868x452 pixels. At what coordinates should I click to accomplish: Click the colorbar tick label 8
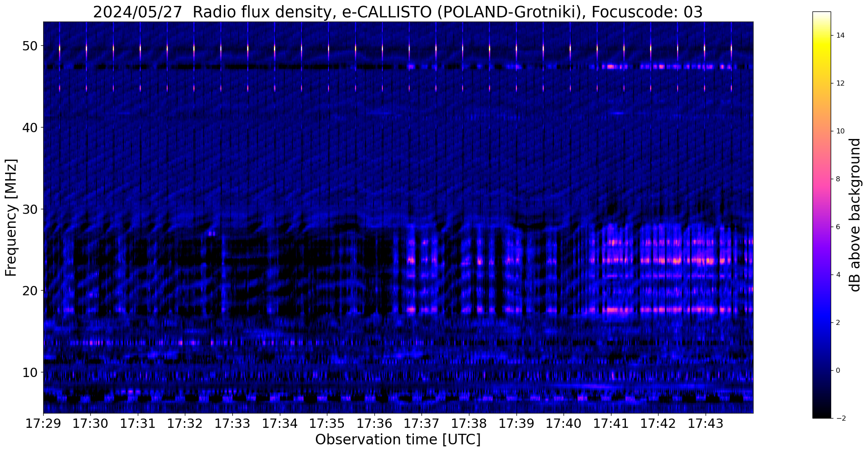tap(838, 179)
